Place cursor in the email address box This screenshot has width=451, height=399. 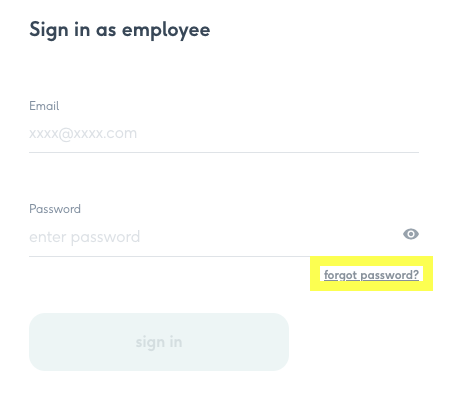[224, 134]
